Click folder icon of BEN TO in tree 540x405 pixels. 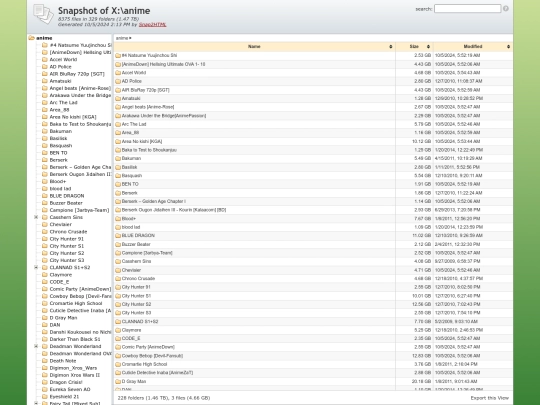pyautogui.click(x=45, y=153)
